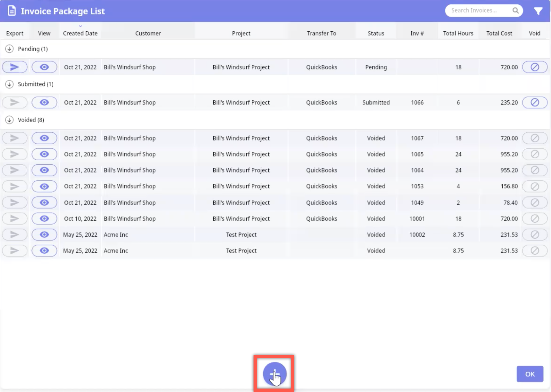Export the Pending invoice via send icon
551x392 pixels.
tap(14, 67)
